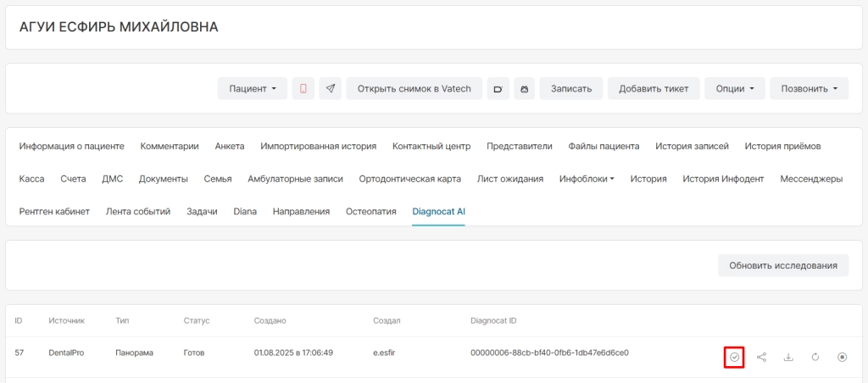Expand the Пациент dropdown

tap(253, 89)
